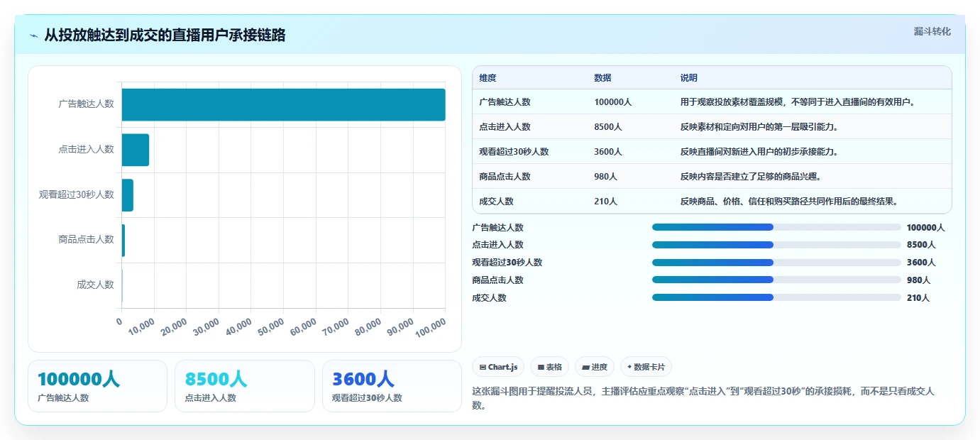Click the footnote starting 这张漏斗图用于提醒投流人员
Image resolution: width=980 pixels, height=440 pixels.
703,398
